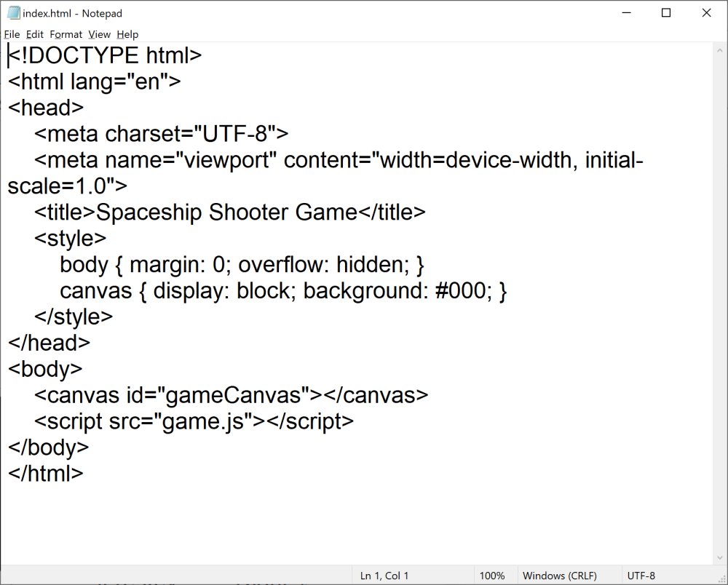The width and height of the screenshot is (728, 585).
Task: Open the View menu
Action: click(99, 34)
